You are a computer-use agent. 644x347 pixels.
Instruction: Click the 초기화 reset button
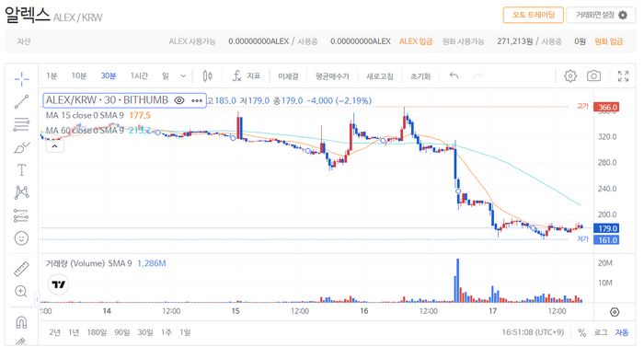[420, 76]
